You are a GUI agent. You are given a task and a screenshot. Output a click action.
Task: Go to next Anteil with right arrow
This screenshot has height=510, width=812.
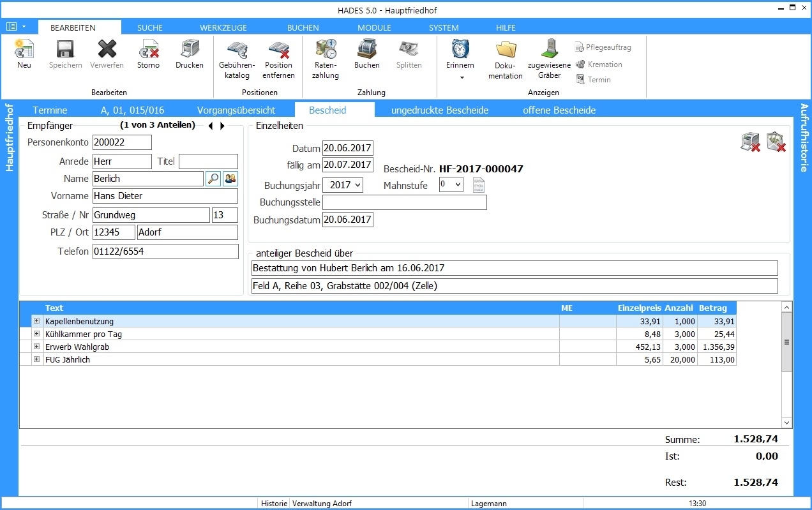[222, 126]
